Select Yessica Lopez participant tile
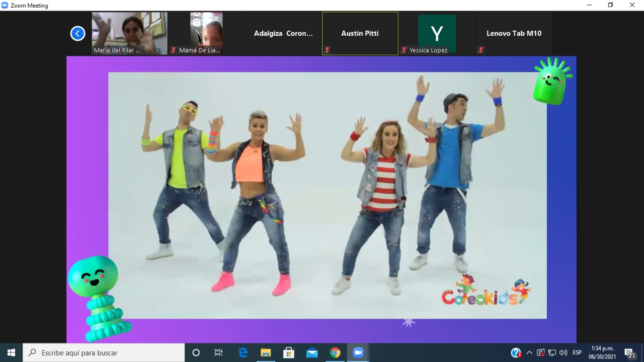Viewport: 644px width, 362px height. [x=437, y=33]
